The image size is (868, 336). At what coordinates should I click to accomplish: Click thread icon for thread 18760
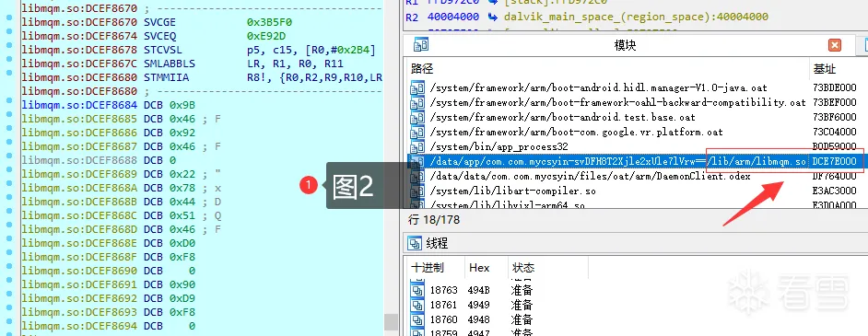pos(416,319)
